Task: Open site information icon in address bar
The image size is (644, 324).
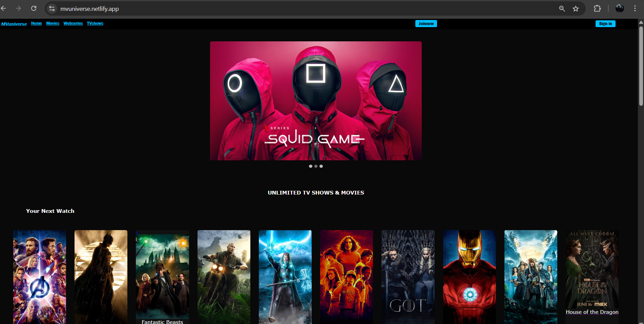Action: 52,9
